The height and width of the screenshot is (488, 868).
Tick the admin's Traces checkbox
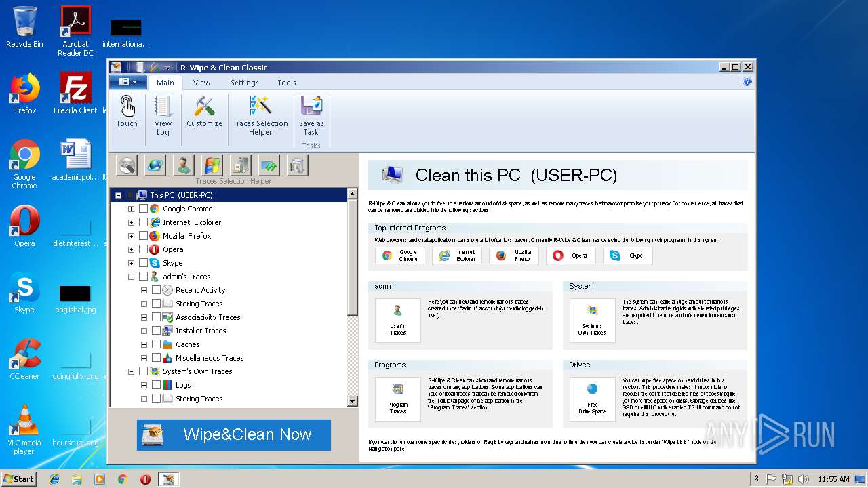[x=143, y=277]
